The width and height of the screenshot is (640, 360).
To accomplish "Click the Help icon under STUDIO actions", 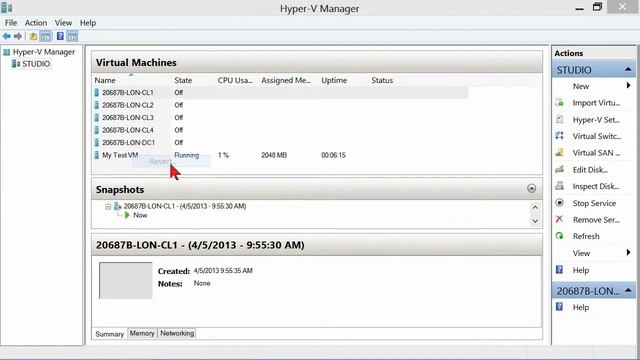I will point(560,270).
